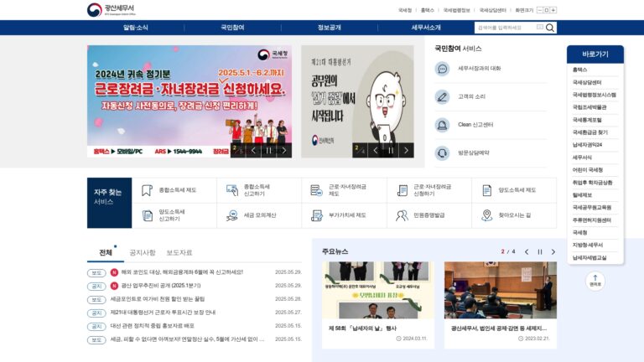Open 세무서장과의 대화 speech bubble icon
The width and height of the screenshot is (644, 362).
442,69
